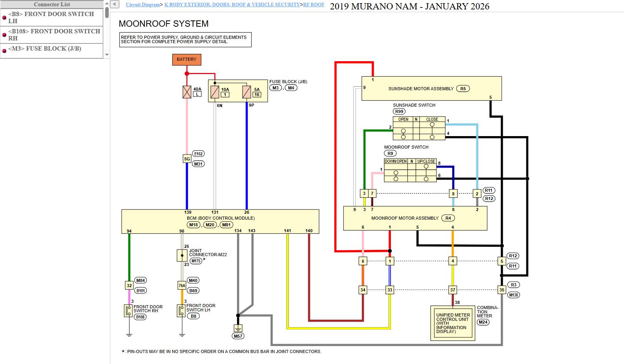
Task: Click the red dot beside M3 Fuse Block (J/B)
Action: tap(4, 51)
